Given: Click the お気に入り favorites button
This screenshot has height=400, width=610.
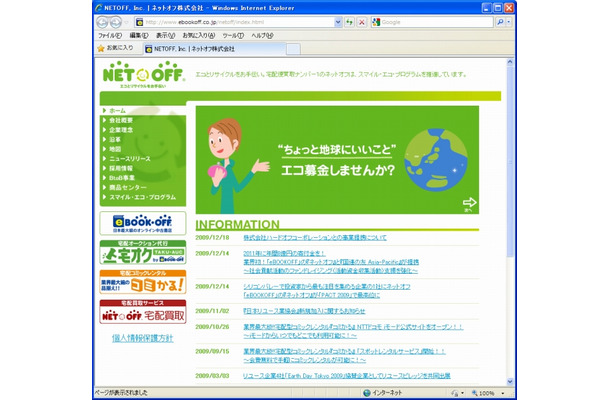Looking at the screenshot, I should tap(116, 48).
